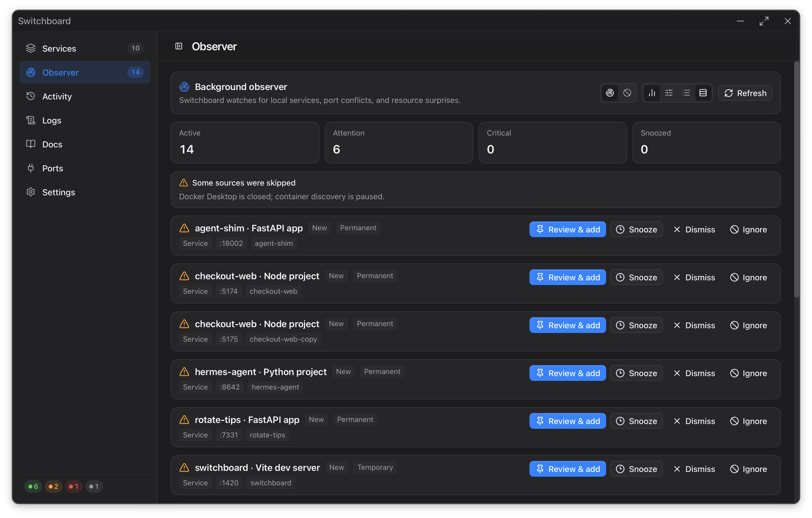Dismiss the rotate-tips FastAPI app
Viewport: 812px width, 518px height.
(x=694, y=421)
